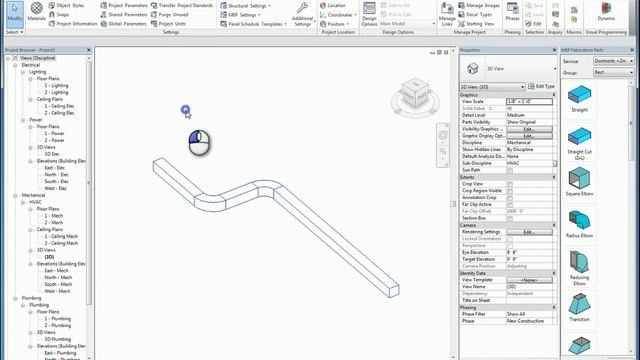Collapse the Electrical tree node
The image size is (640, 360).
coord(16,65)
